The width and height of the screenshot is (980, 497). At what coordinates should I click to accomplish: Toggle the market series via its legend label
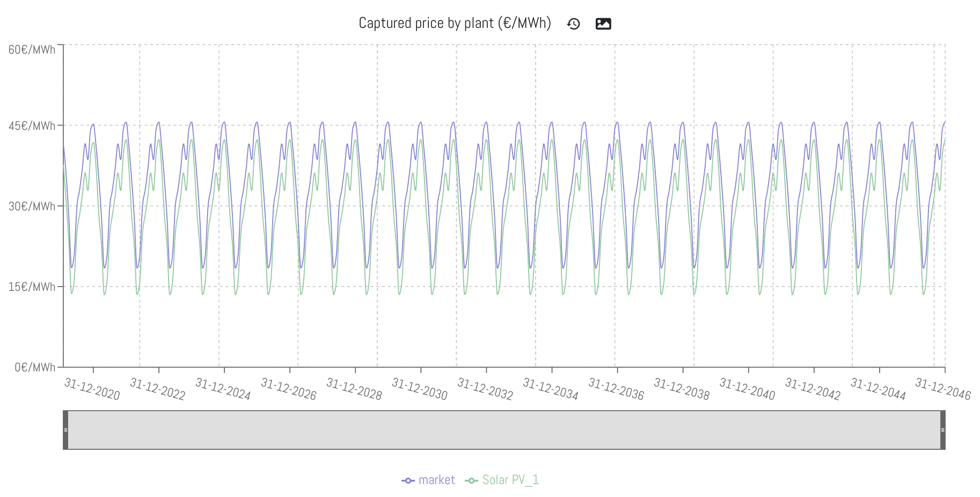tap(436, 480)
